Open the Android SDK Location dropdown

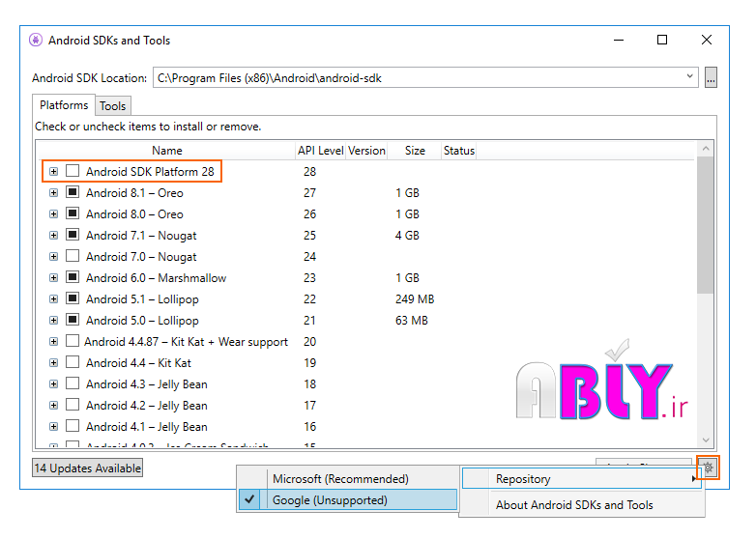click(x=689, y=77)
